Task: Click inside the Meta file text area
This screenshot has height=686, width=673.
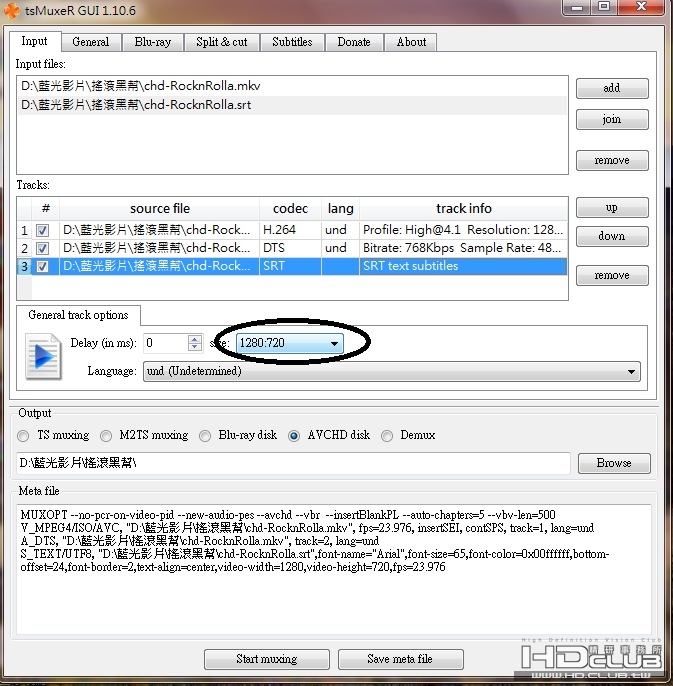Action: (x=334, y=569)
